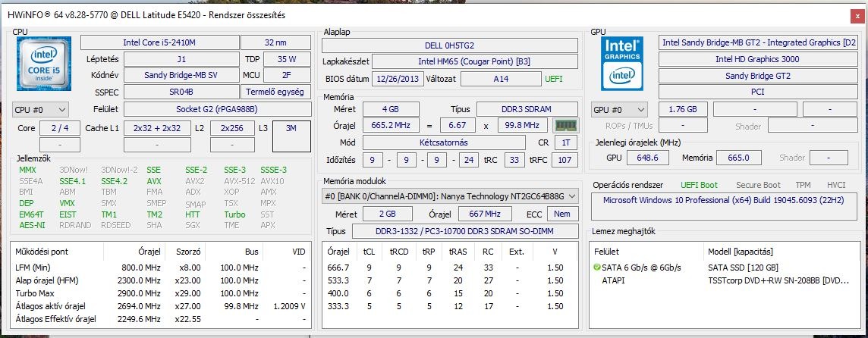Click the 32 nm process field
Viewport: 868px width, 338px height.
(x=275, y=42)
